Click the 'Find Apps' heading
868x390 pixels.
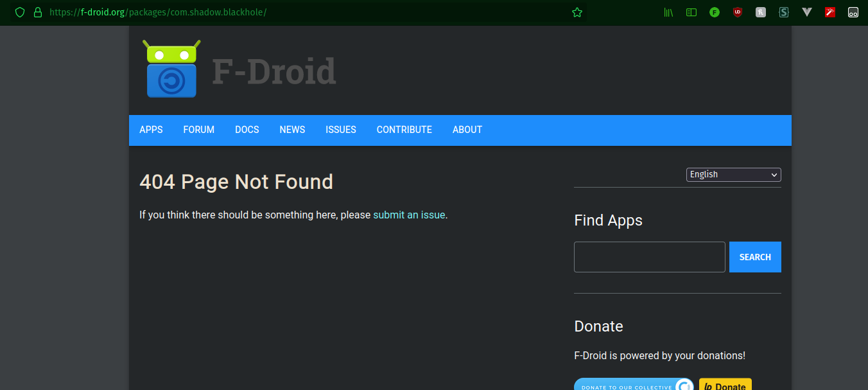pyautogui.click(x=608, y=220)
